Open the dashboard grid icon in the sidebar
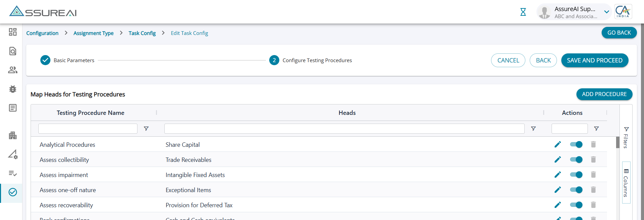 click(x=13, y=32)
